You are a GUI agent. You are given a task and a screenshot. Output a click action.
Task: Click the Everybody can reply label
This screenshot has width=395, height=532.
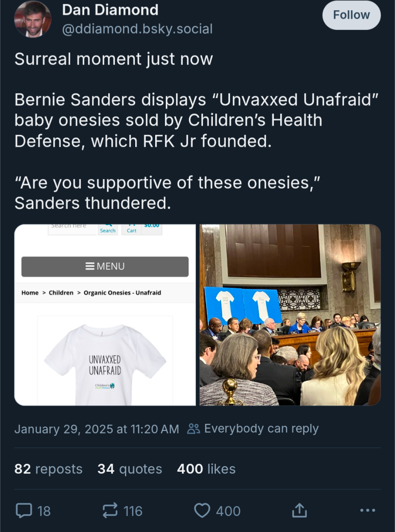click(261, 429)
